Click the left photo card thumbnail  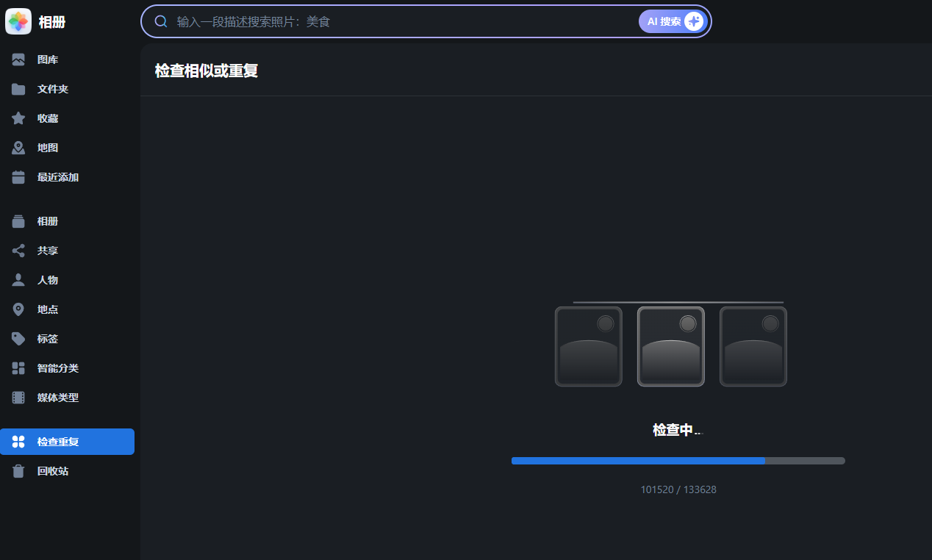[589, 346]
